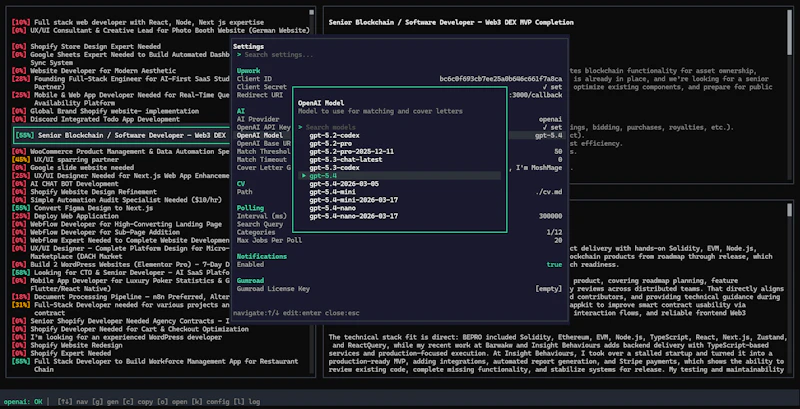Click the [o] open hint in status bar
The height and width of the screenshot is (409, 800).
pos(172,402)
